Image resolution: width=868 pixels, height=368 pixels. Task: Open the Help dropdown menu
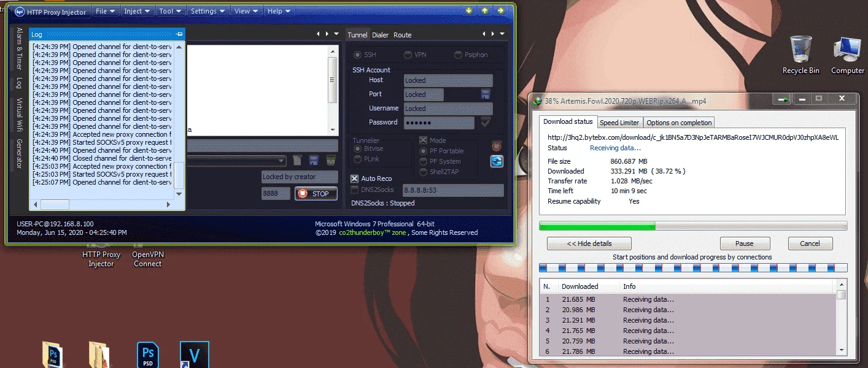pos(278,11)
